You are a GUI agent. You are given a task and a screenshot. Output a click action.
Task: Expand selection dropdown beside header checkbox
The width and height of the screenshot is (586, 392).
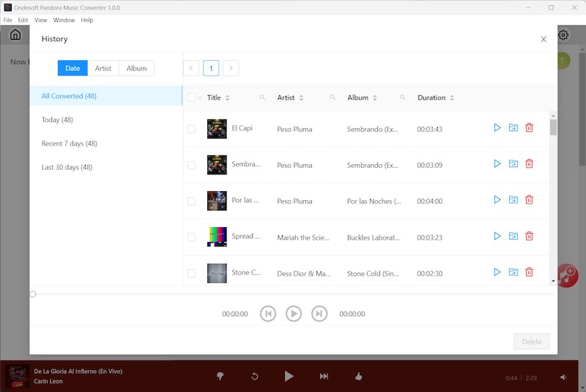199,98
